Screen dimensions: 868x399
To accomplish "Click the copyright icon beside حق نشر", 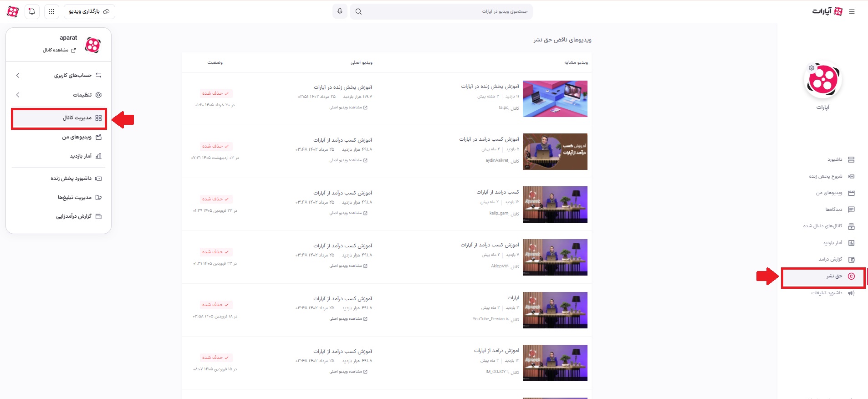I will click(851, 276).
